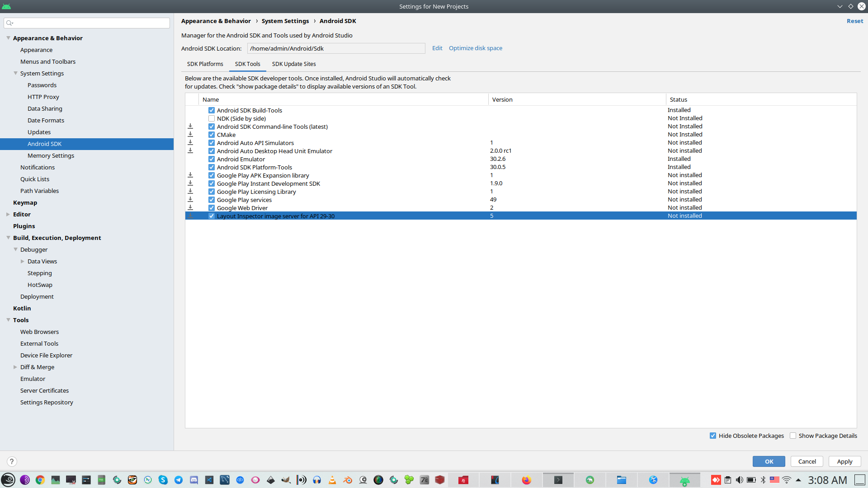The width and height of the screenshot is (868, 488).
Task: Collapse the Debugger tree node
Action: click(x=15, y=249)
